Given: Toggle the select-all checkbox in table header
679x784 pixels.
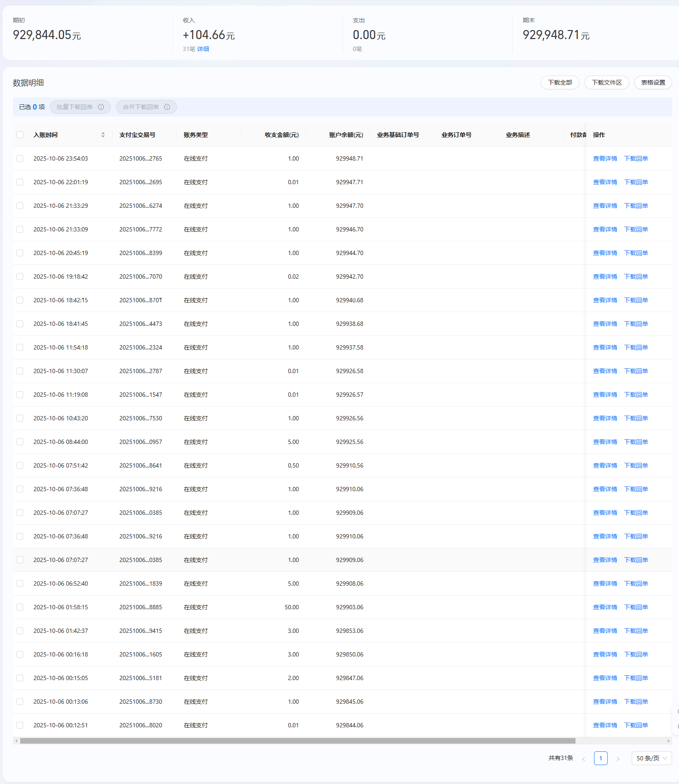Looking at the screenshot, I should (20, 135).
